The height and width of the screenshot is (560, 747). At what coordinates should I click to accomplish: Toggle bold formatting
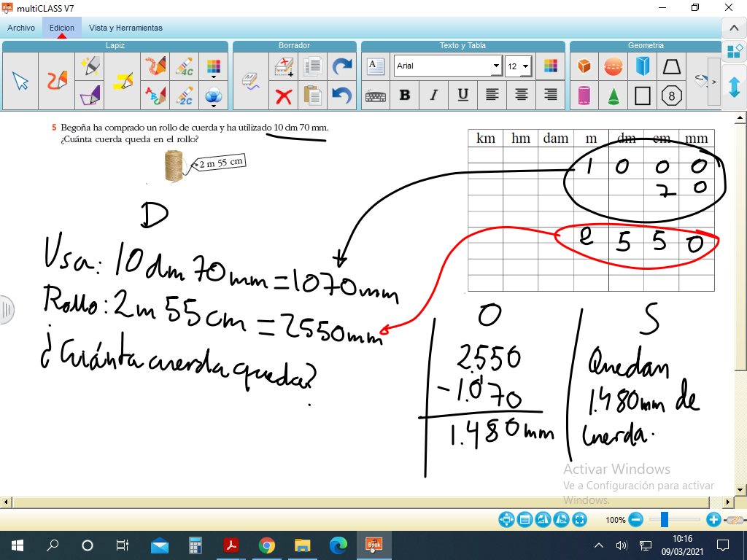click(x=404, y=96)
